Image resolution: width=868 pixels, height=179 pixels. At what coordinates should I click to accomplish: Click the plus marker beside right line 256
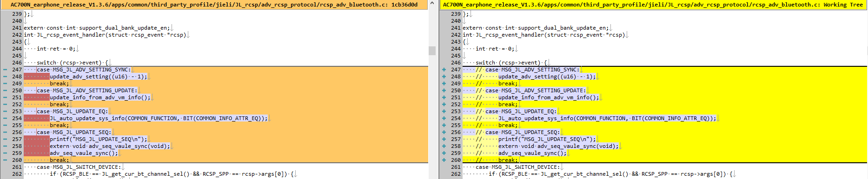point(444,132)
